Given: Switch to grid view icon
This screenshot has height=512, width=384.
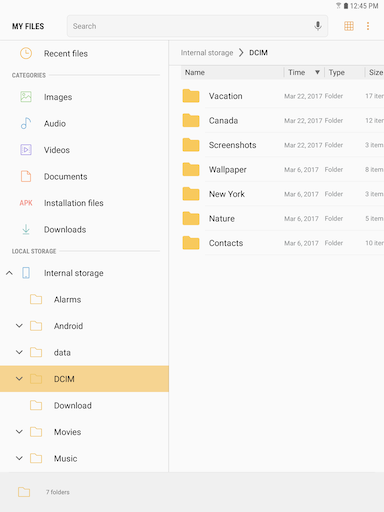Looking at the screenshot, I should [349, 26].
